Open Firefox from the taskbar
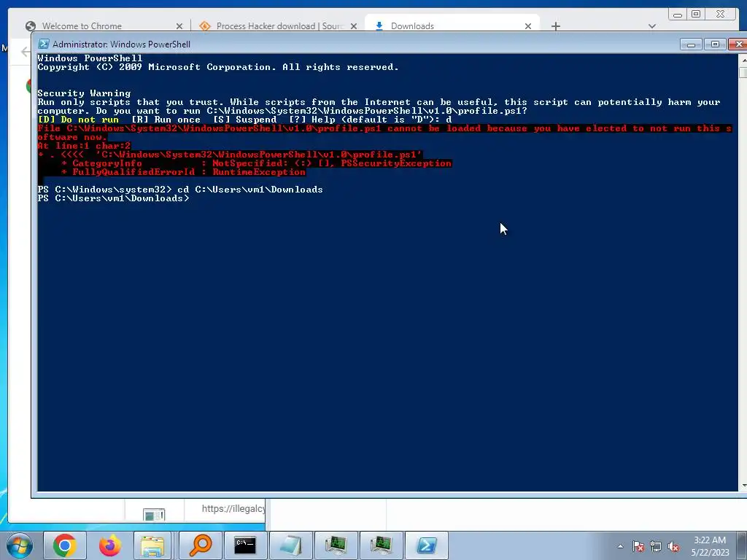747x560 pixels. [x=109, y=545]
